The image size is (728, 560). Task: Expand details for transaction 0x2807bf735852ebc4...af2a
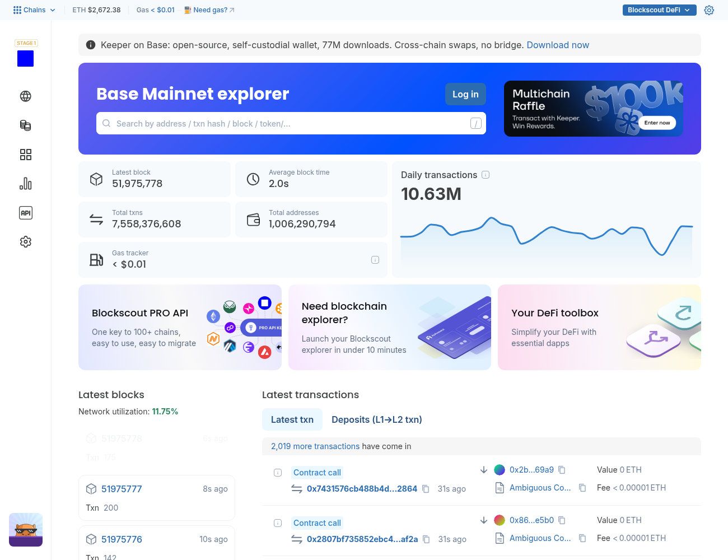(x=278, y=523)
